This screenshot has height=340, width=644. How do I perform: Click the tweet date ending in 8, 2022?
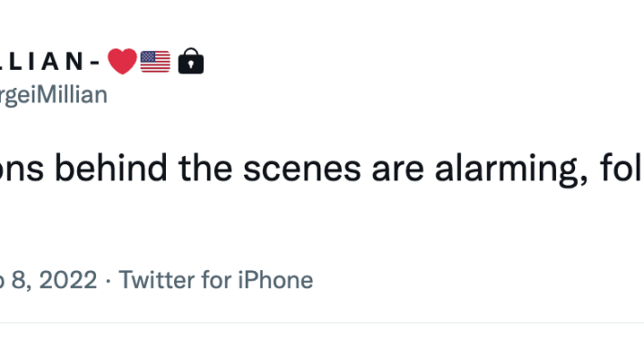[x=48, y=280]
